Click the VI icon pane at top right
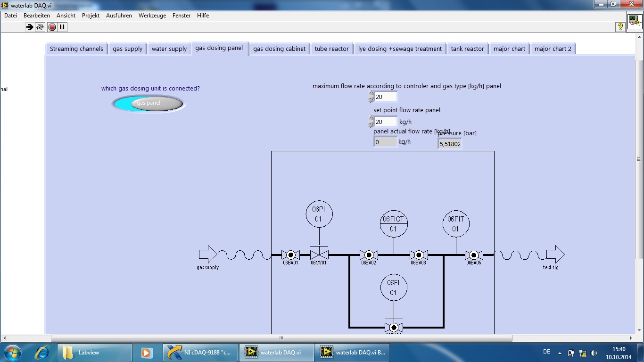Viewport: 644px width, 362px height. pos(635,22)
